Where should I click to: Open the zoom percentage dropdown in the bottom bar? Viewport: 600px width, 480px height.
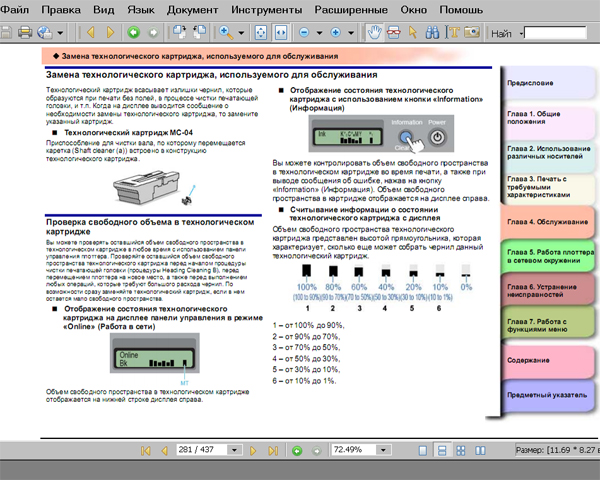(x=383, y=450)
